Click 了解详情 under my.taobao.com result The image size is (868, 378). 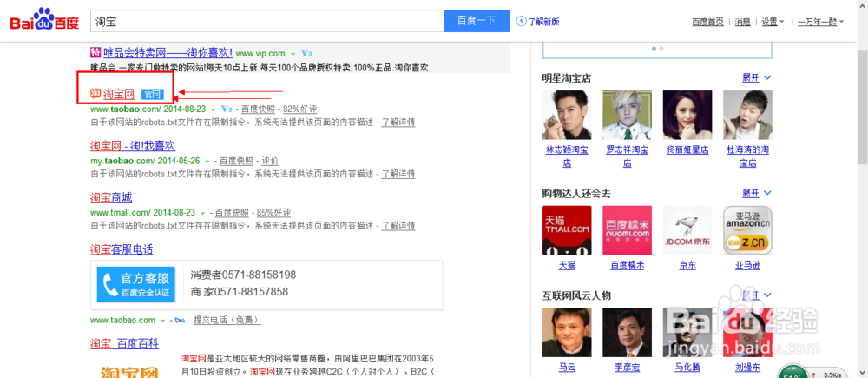coord(398,175)
